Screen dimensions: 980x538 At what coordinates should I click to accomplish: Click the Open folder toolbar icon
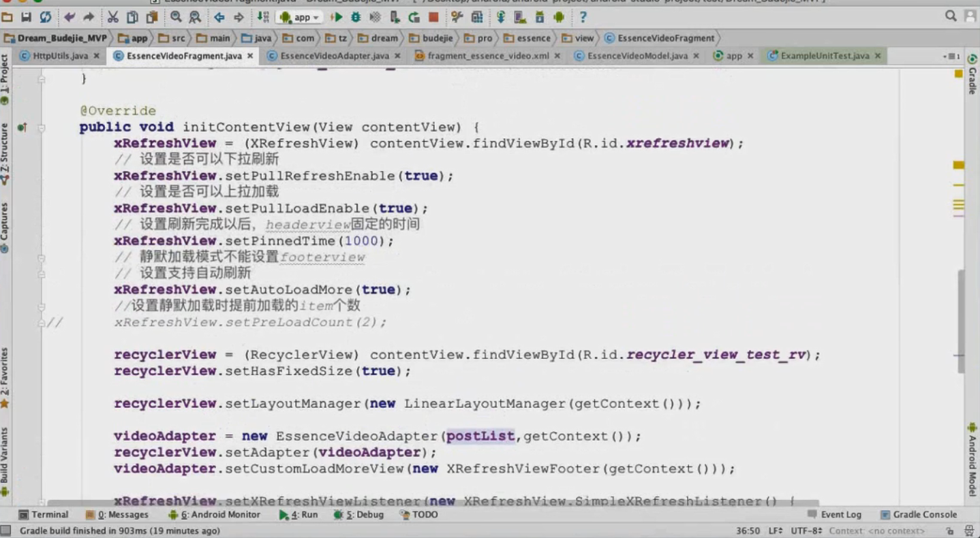[7, 17]
